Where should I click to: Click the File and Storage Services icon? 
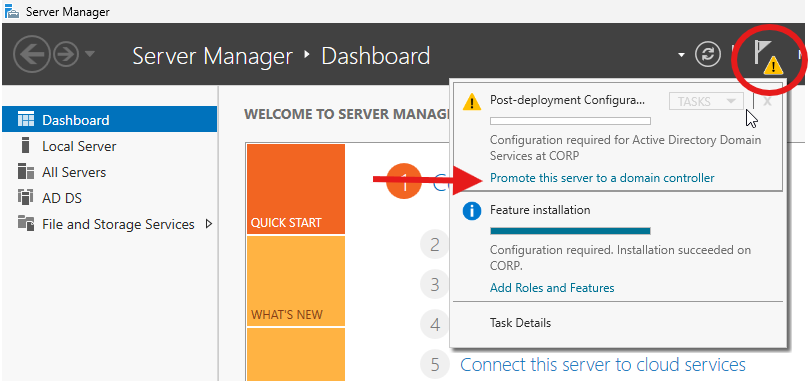tap(26, 224)
